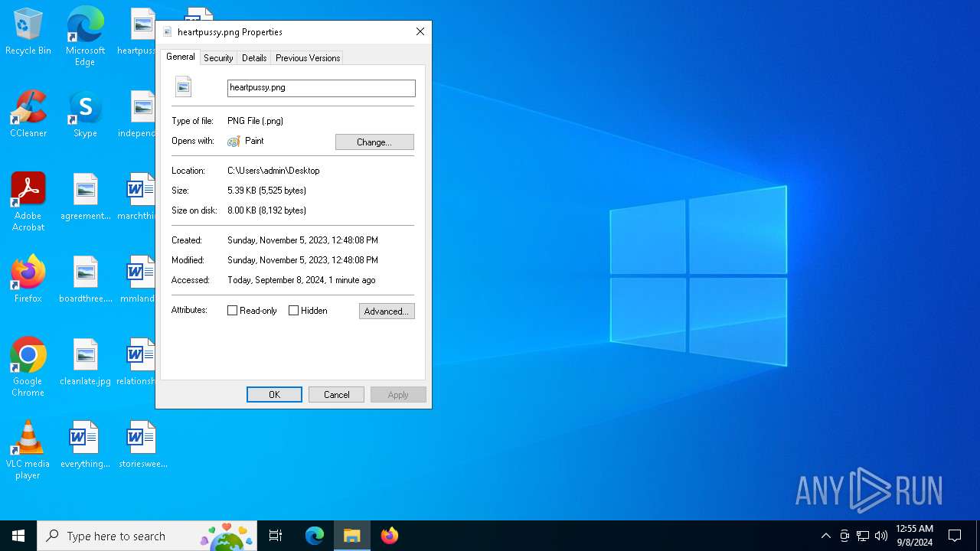Click the location path C:\Users\admin\Desktop
Screen dimensions: 980x551
[273, 171]
